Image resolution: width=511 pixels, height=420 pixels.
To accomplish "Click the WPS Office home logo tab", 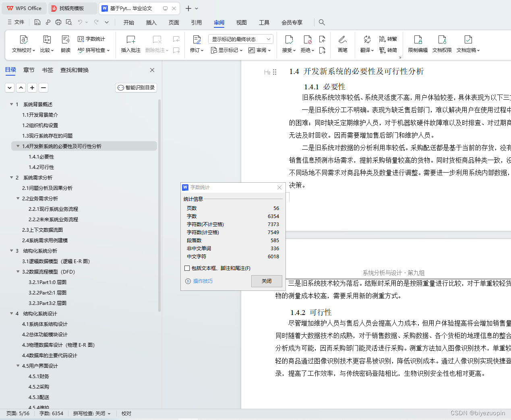I will click(x=24, y=8).
